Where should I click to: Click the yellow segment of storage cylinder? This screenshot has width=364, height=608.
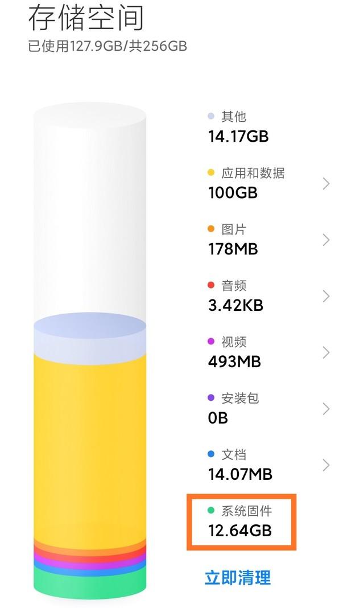pos(90,444)
